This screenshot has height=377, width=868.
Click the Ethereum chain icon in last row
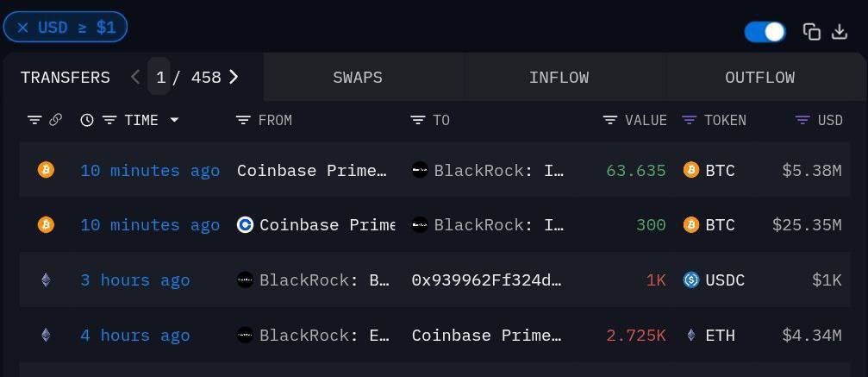pos(46,335)
